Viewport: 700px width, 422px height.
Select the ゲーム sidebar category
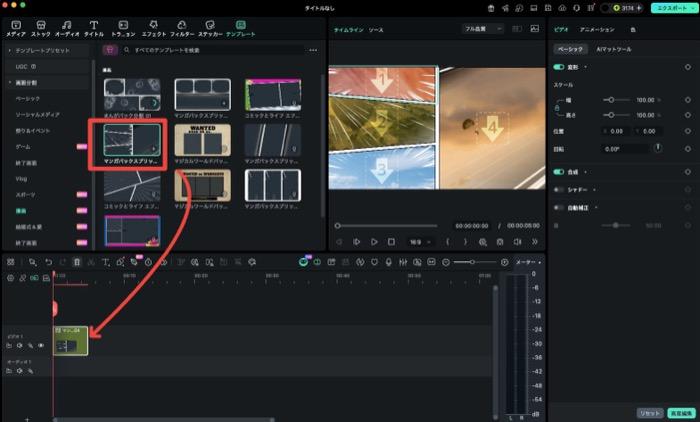point(23,146)
